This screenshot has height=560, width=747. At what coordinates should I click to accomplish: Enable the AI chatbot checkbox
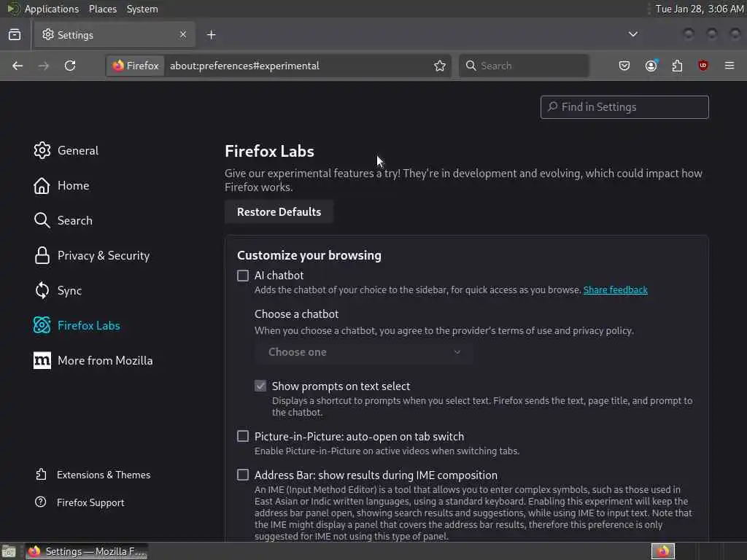tap(243, 276)
